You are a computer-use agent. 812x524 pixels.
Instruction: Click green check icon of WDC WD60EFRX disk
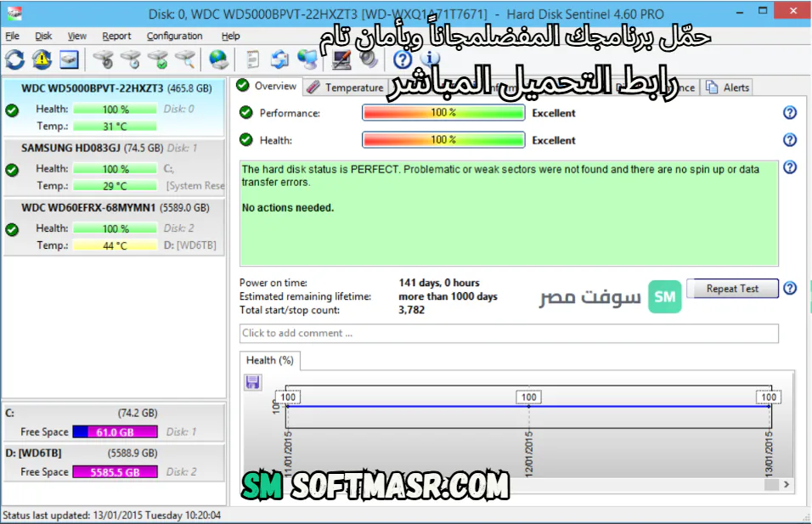point(12,229)
